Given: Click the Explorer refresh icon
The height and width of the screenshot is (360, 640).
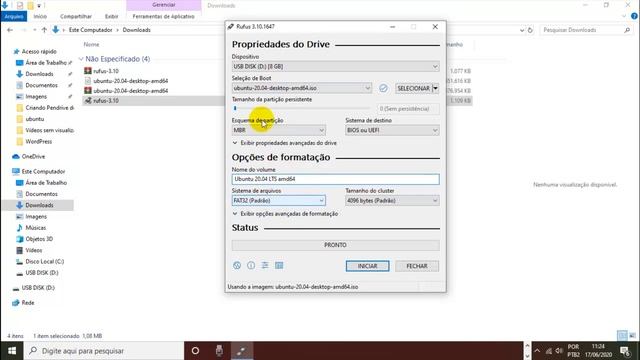Looking at the screenshot, I should (x=530, y=30).
